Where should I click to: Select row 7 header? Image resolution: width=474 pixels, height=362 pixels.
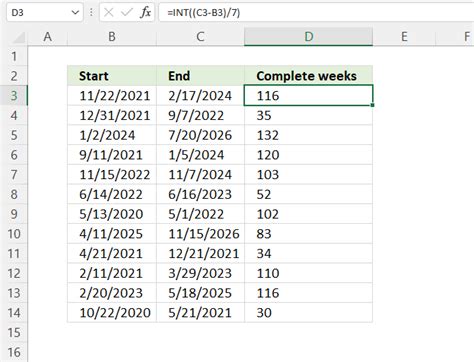point(14,174)
